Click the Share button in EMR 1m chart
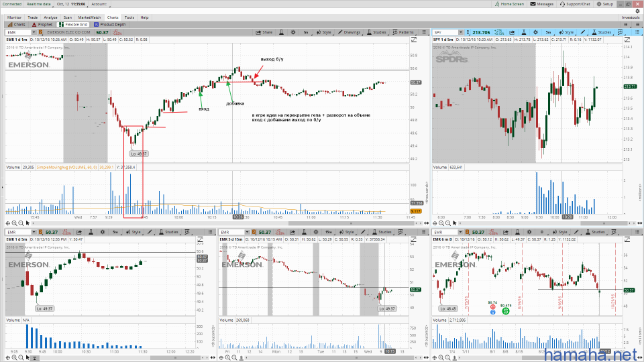 pos(264,32)
